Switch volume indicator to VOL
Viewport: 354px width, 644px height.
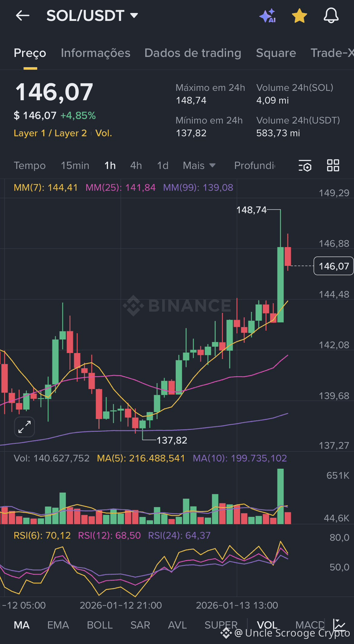tap(267, 625)
